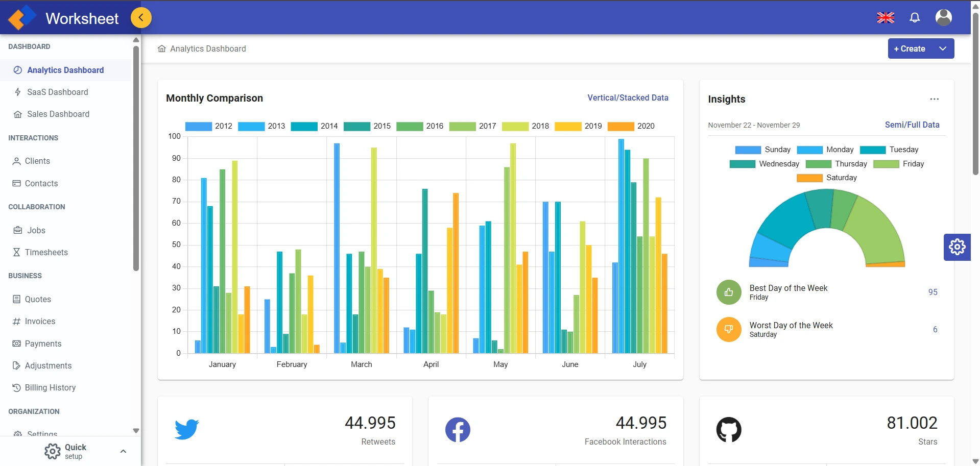The height and width of the screenshot is (466, 980).
Task: Open the Create dropdown arrow
Action: click(943, 48)
